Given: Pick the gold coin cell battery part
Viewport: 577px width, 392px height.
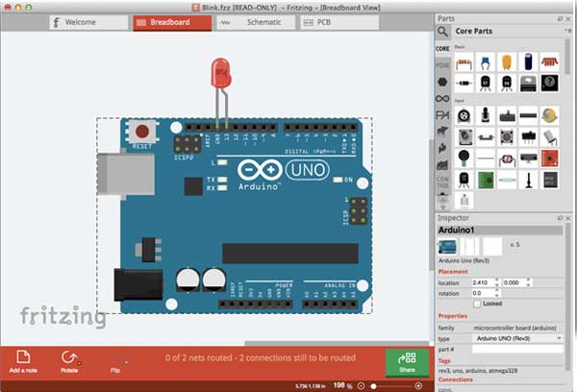Looking at the screenshot, I should [x=549, y=116].
